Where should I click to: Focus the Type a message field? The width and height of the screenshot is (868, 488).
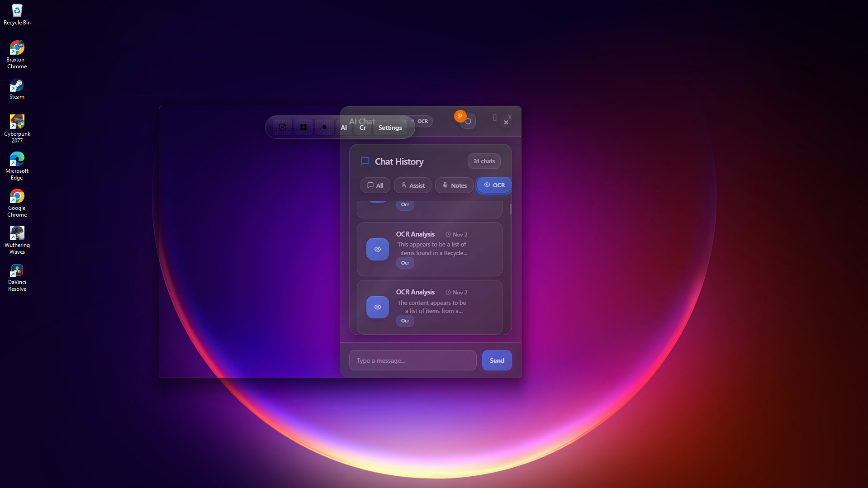[413, 360]
